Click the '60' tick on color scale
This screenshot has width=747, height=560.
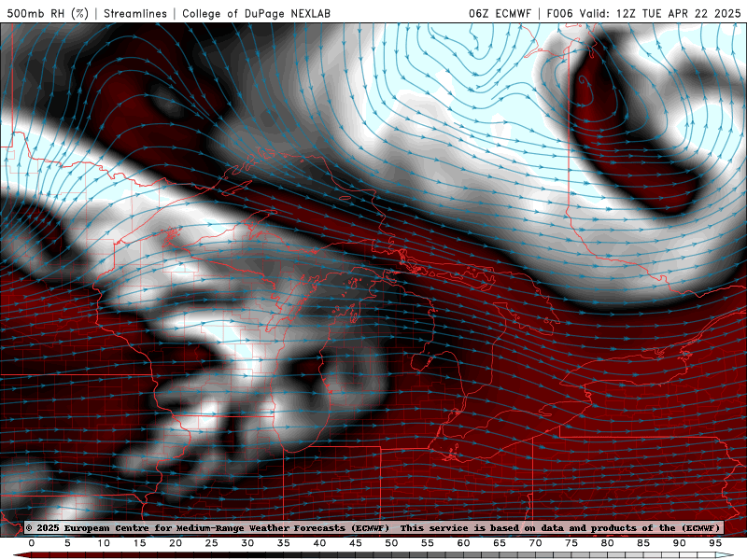coord(463,543)
